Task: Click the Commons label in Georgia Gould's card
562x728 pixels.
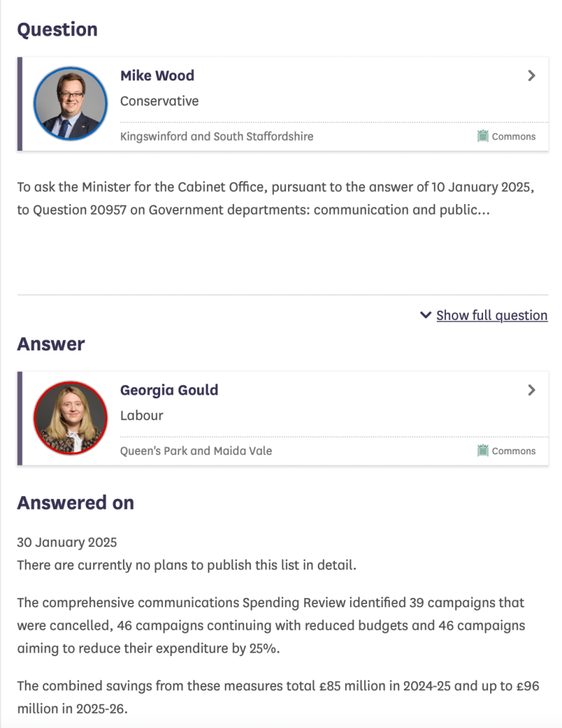Action: (x=514, y=450)
